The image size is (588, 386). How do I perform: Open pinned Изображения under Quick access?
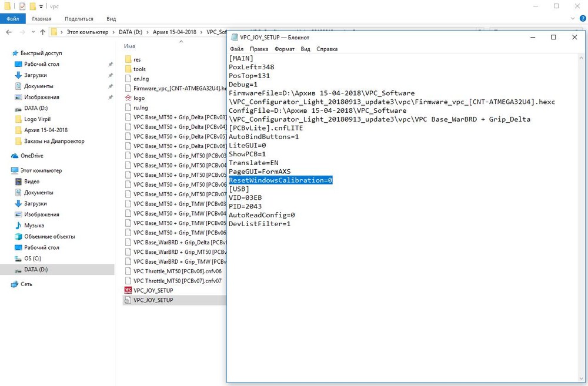[x=42, y=97]
